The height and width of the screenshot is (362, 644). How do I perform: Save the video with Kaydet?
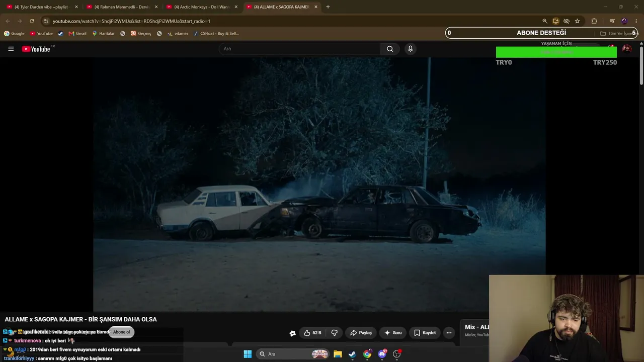[x=425, y=333]
